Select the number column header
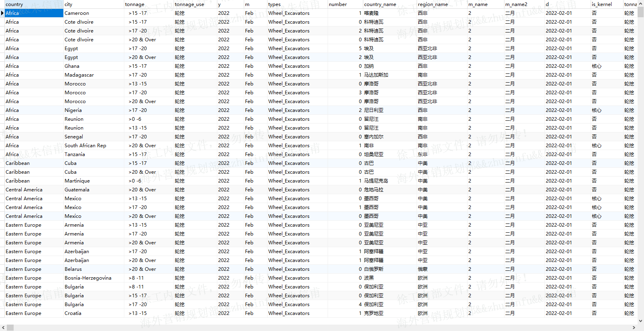The image size is (644, 331). coord(345,4)
